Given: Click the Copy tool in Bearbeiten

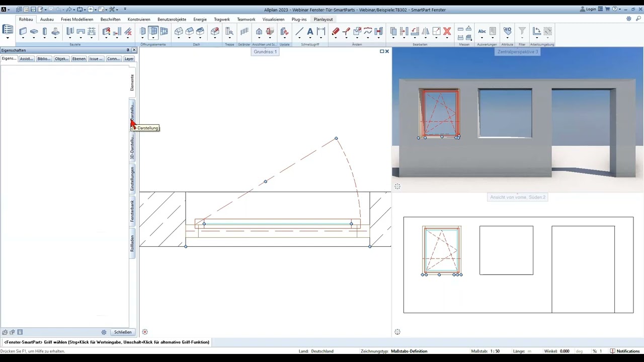Looking at the screenshot, I should (x=393, y=31).
